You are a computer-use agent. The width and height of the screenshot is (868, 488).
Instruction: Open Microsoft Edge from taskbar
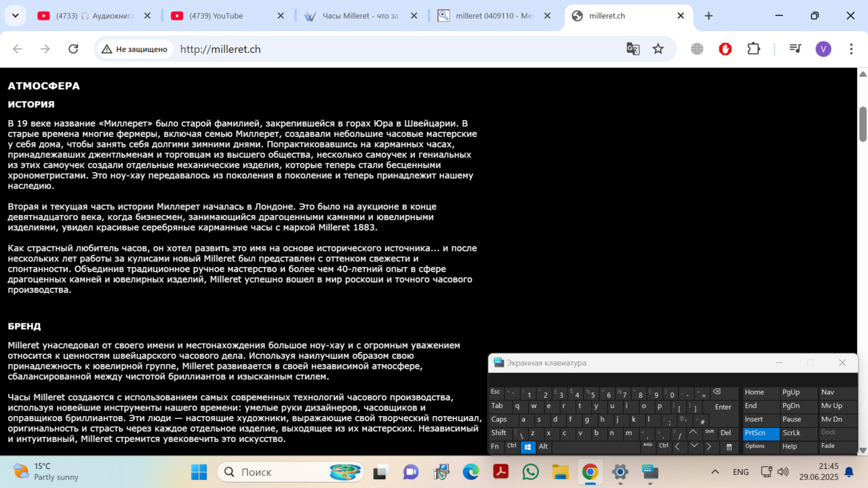(x=471, y=472)
